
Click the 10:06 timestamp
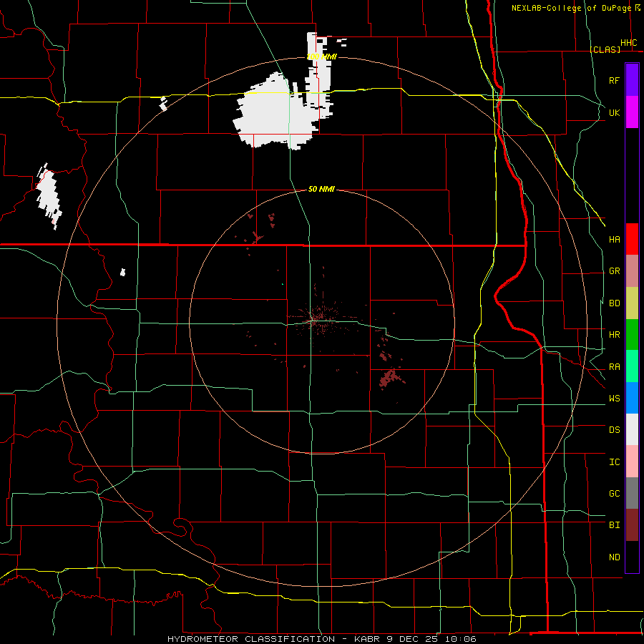click(460, 639)
